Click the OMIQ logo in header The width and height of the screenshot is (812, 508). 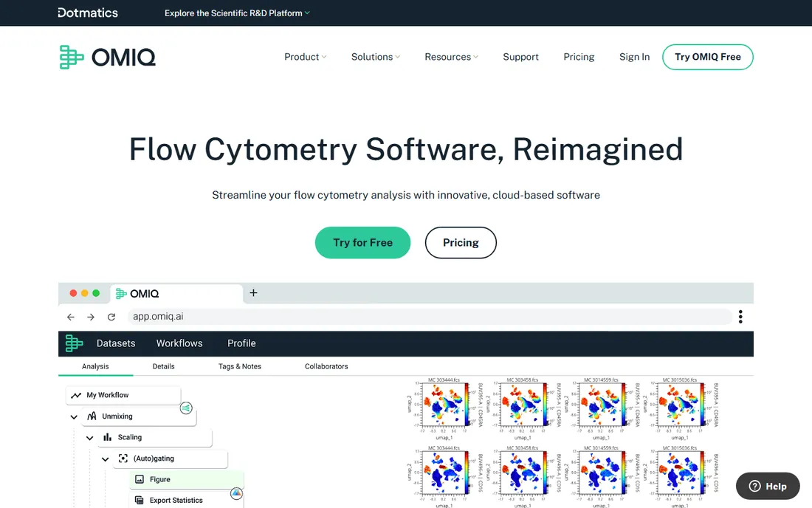107,57
